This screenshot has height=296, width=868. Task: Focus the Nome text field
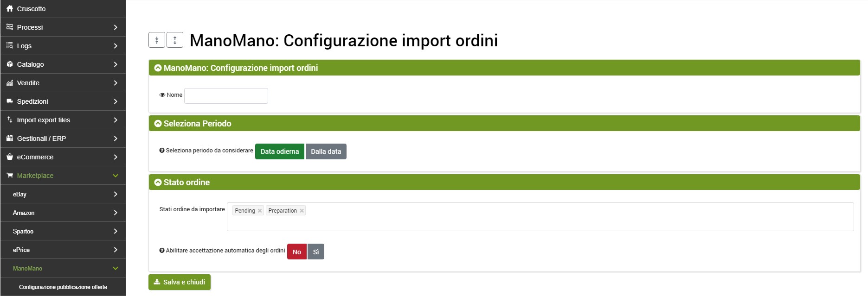(x=226, y=96)
